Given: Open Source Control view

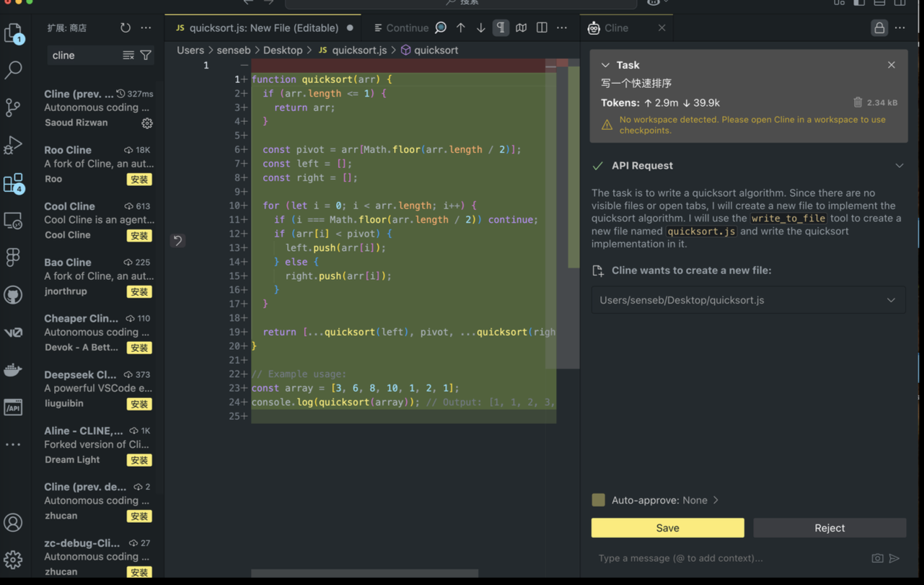Looking at the screenshot, I should [x=14, y=107].
